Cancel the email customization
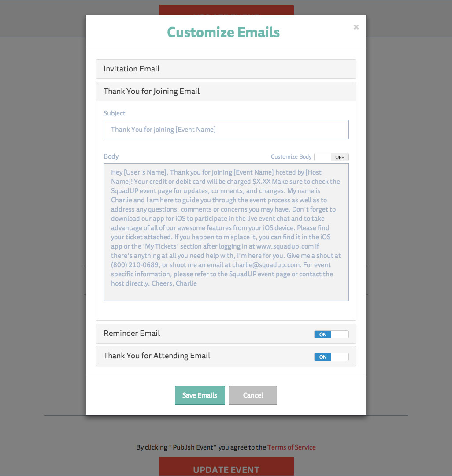Viewport: 452px width, 476px height. 253,395
